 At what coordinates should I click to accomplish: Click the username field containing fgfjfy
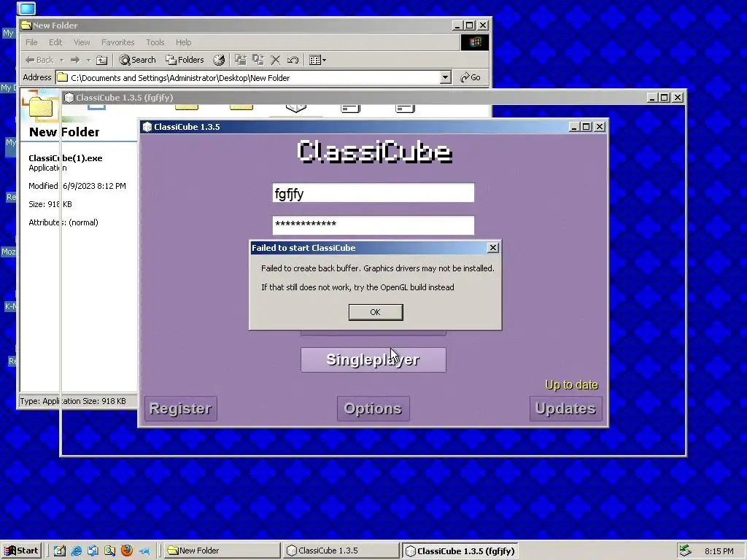(373, 192)
